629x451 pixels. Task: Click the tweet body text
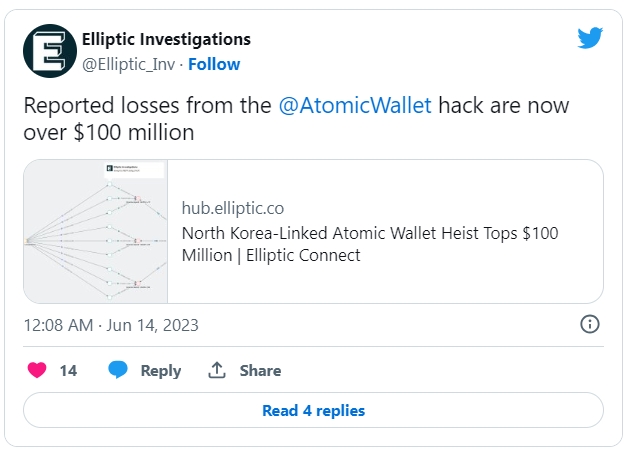point(296,119)
